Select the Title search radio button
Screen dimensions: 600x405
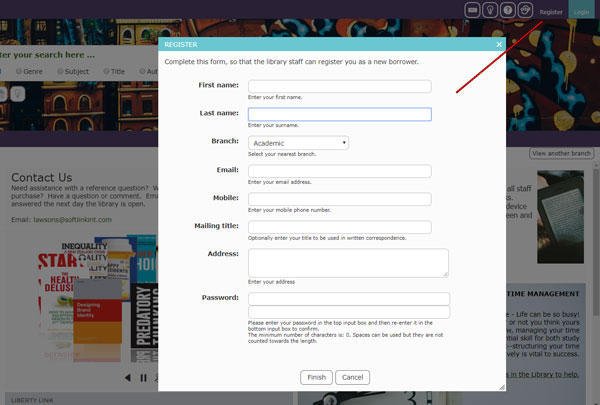tap(106, 72)
